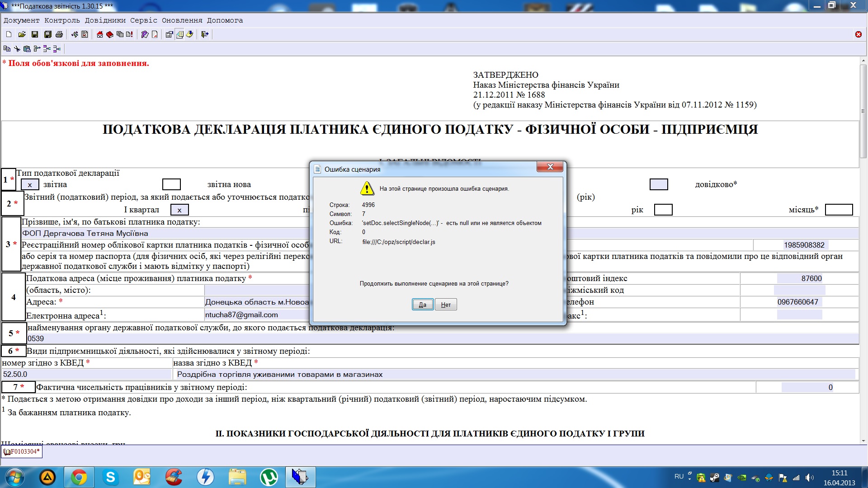Print document using printer icon
This screenshot has width=868, height=488.
59,34
